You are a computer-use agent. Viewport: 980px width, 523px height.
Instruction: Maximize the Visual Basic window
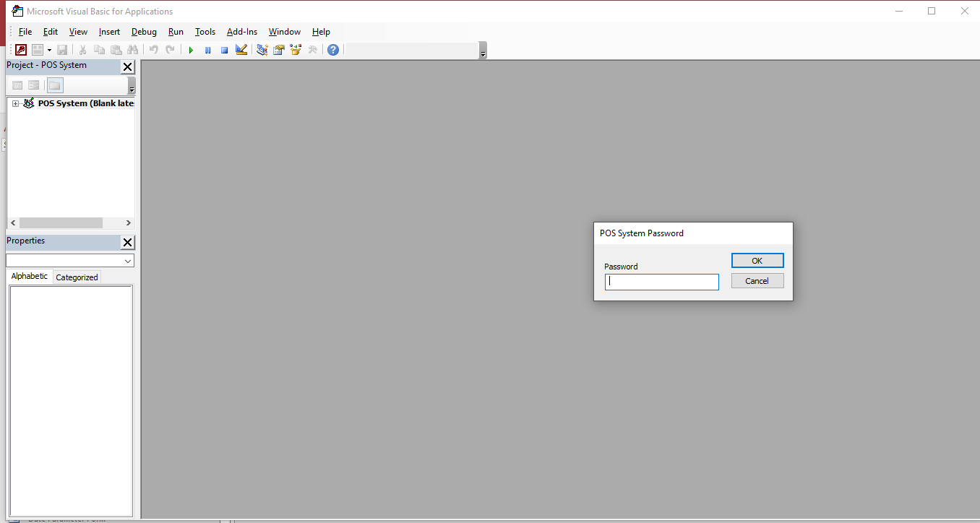(932, 11)
